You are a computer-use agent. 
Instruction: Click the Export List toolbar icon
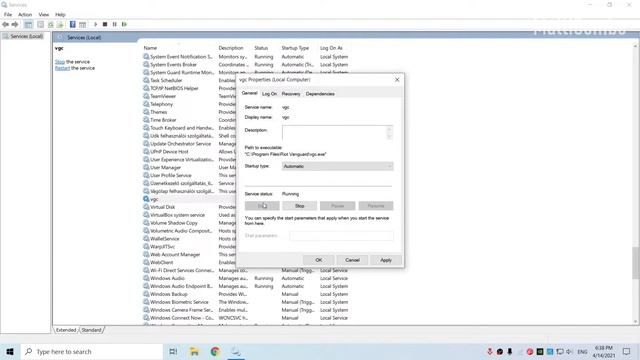coord(60,24)
